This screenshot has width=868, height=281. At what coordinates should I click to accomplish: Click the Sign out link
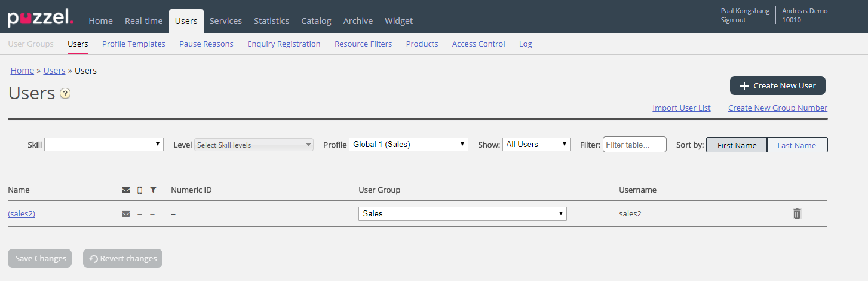click(733, 20)
